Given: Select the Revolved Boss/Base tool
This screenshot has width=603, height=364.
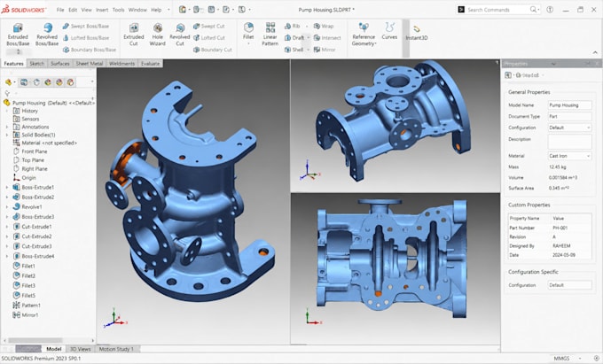Looking at the screenshot, I should click(x=46, y=35).
